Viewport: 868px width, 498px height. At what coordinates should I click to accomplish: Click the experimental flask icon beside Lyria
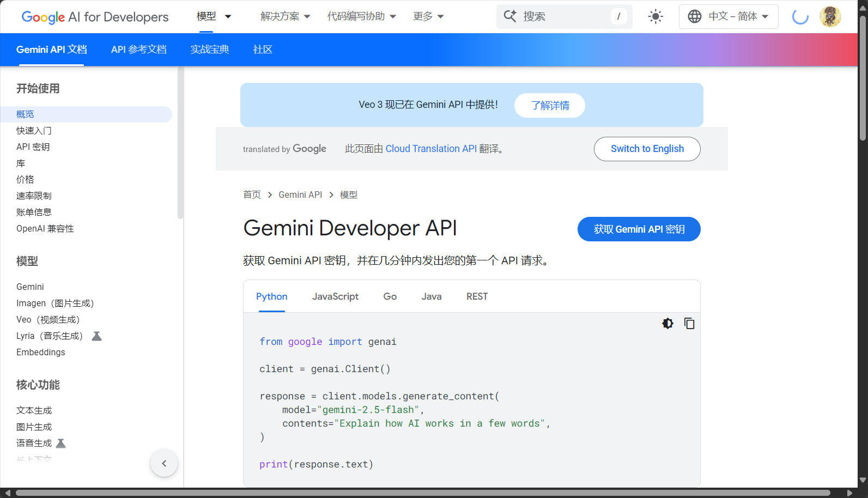(96, 336)
